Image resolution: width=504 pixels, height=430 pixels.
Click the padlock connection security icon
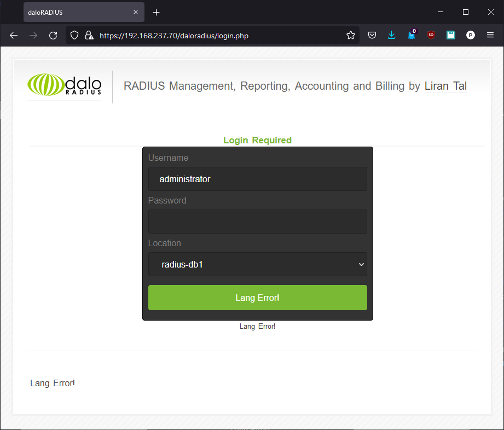click(89, 35)
